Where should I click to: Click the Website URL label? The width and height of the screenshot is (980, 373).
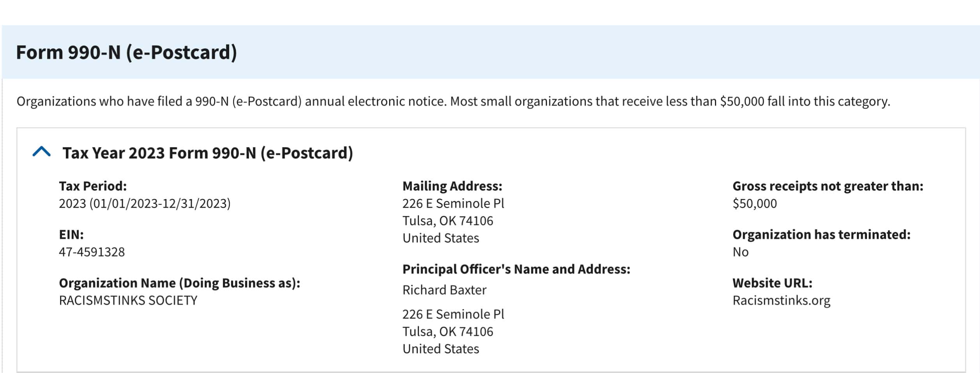tap(772, 283)
